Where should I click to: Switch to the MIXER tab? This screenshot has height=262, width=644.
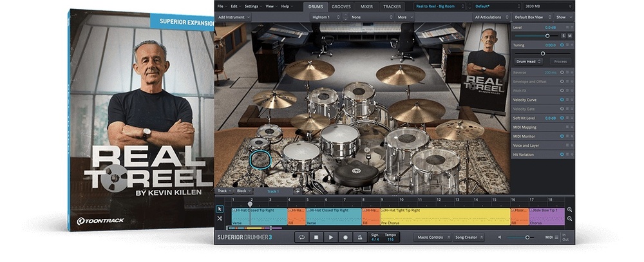pos(367,6)
